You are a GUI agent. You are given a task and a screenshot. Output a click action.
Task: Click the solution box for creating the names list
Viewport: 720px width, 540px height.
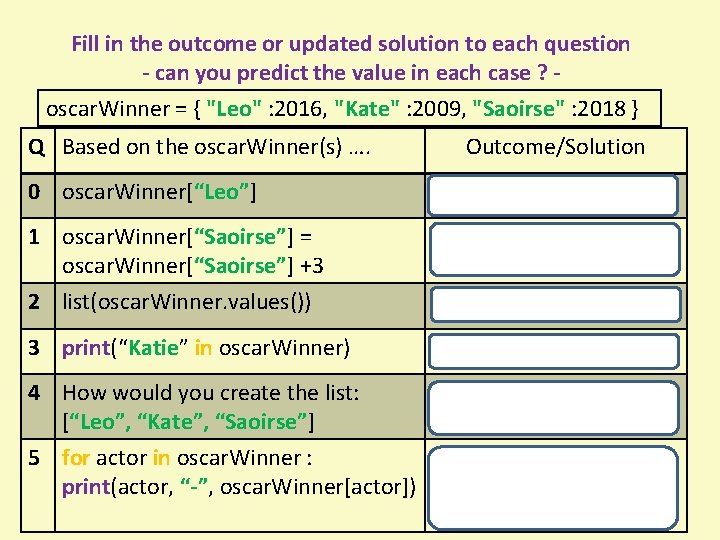click(x=553, y=408)
